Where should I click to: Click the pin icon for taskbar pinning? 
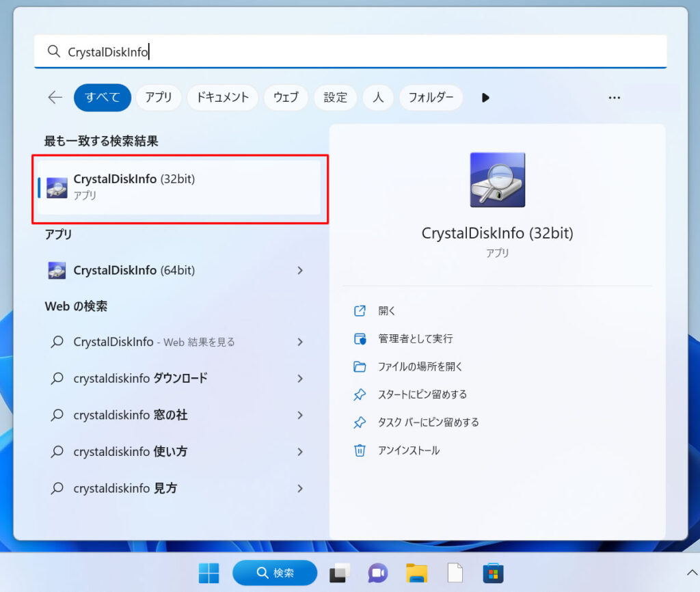tap(360, 422)
